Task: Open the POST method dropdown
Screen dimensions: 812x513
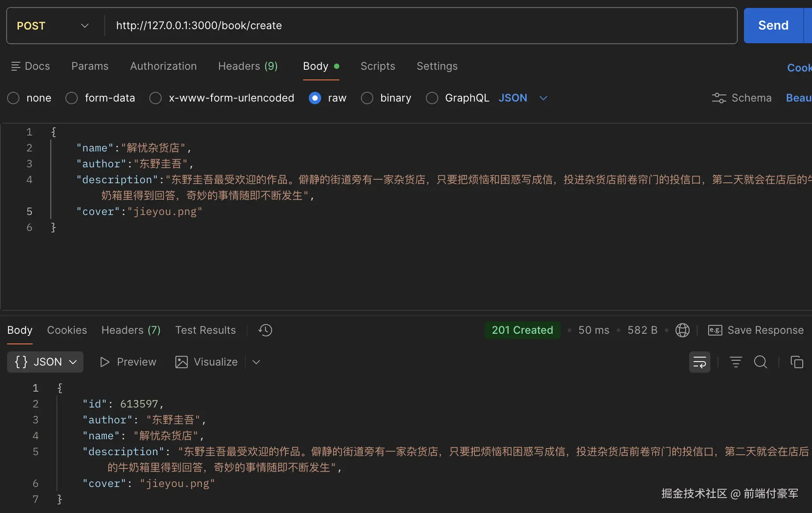Action: coord(53,26)
